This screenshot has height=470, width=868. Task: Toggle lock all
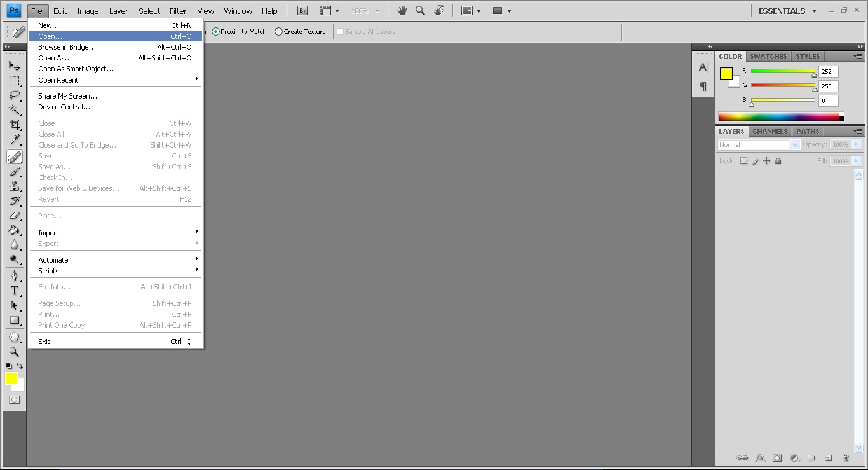(778, 161)
